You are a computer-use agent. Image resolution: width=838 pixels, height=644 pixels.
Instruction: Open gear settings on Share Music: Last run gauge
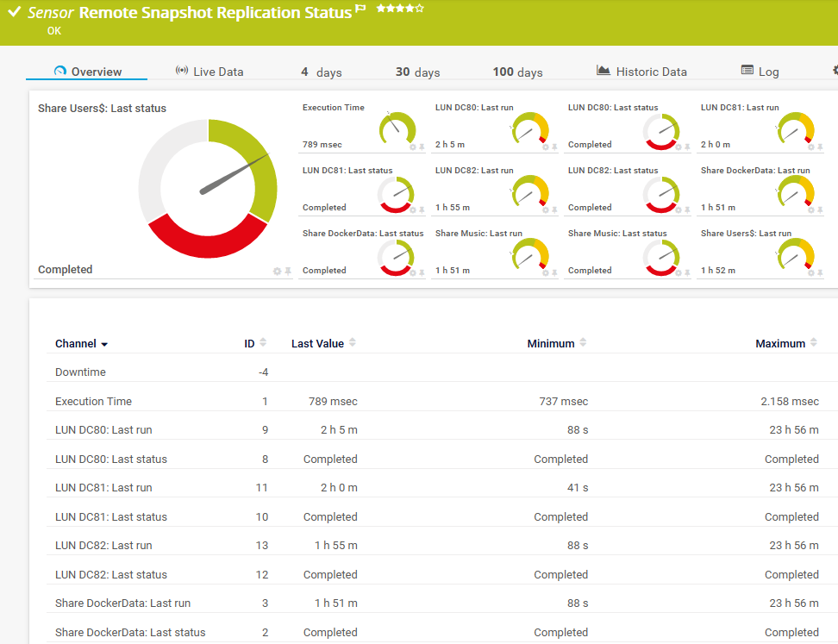click(x=545, y=273)
